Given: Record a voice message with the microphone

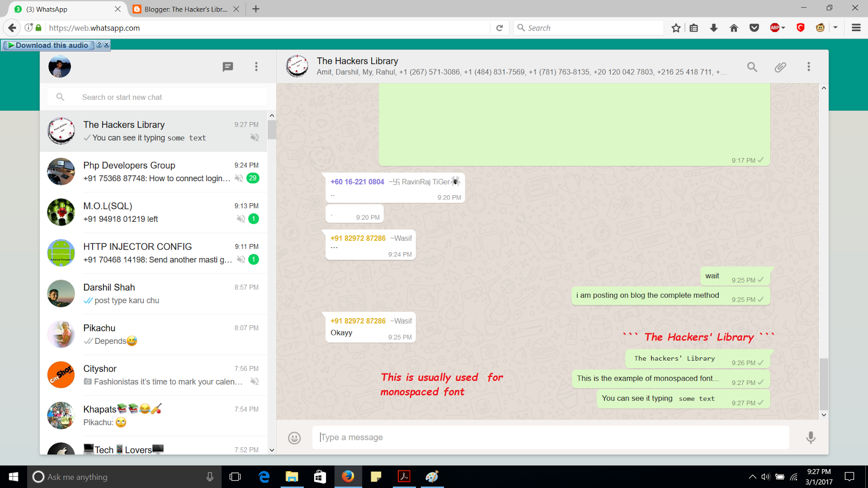Looking at the screenshot, I should pyautogui.click(x=810, y=437).
